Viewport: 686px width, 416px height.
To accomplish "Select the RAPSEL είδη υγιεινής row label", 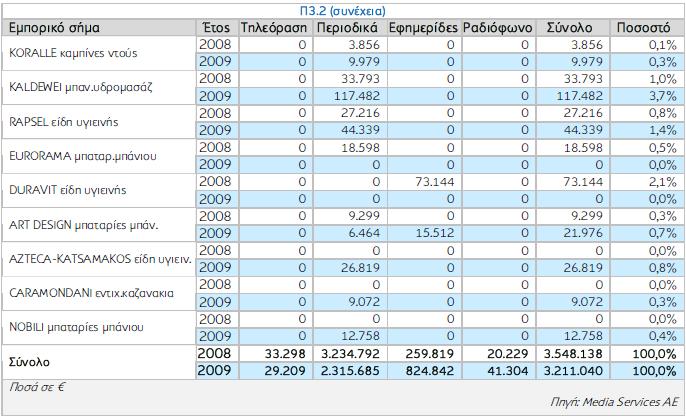I will tap(63, 122).
